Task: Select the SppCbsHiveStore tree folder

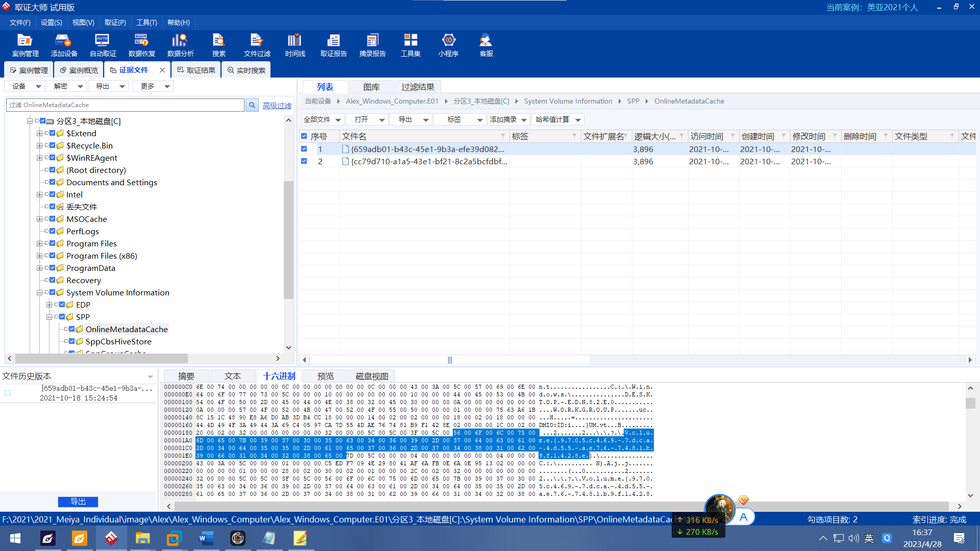Action: pos(118,341)
